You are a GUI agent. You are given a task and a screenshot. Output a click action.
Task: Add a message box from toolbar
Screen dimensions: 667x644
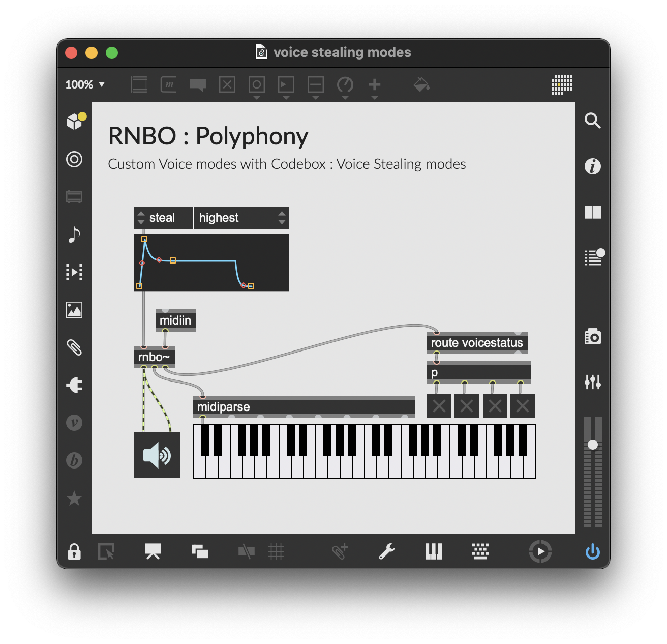(x=168, y=84)
